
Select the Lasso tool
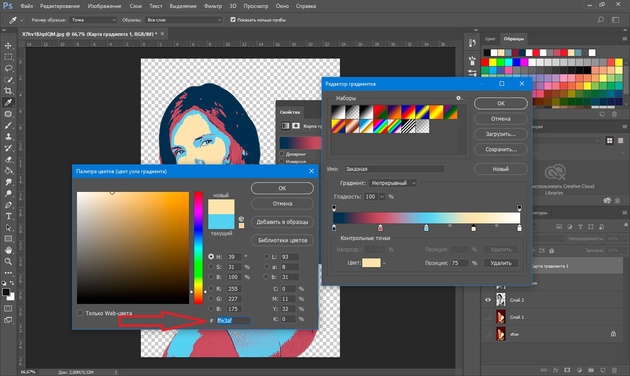[8, 68]
